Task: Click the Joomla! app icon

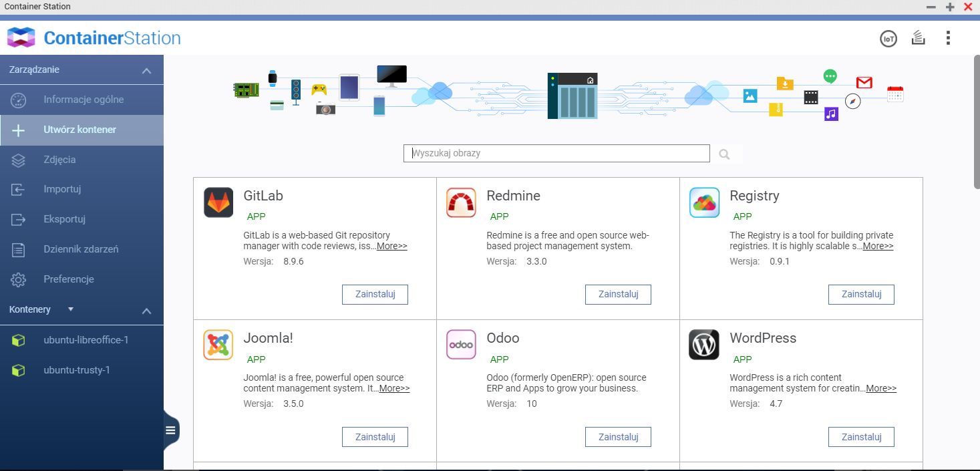Action: pyautogui.click(x=218, y=345)
